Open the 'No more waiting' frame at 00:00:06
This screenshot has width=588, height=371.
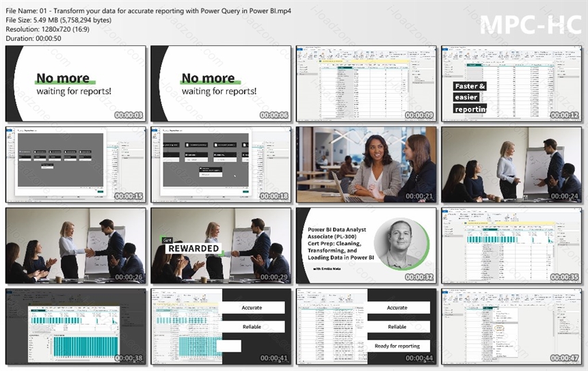pos(221,83)
